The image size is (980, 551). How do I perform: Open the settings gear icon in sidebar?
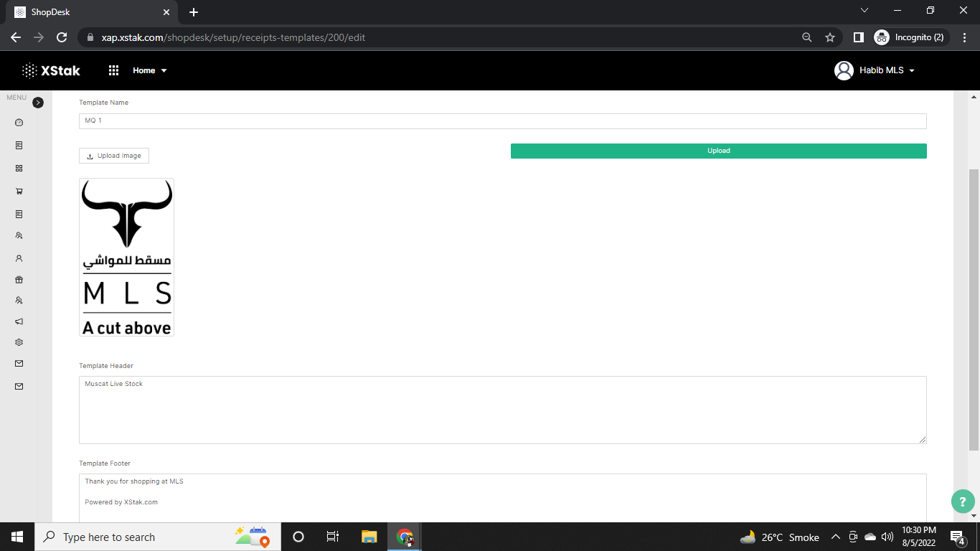[x=19, y=342]
